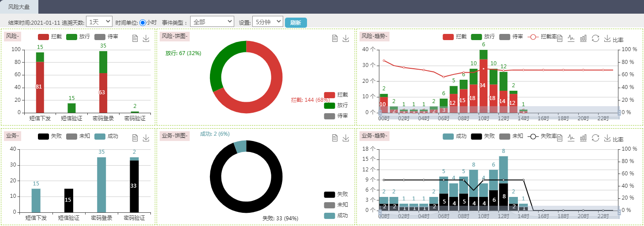Toggle 拦截 in 风险-饼图- legend
The image size is (644, 226).
[x=336, y=95]
